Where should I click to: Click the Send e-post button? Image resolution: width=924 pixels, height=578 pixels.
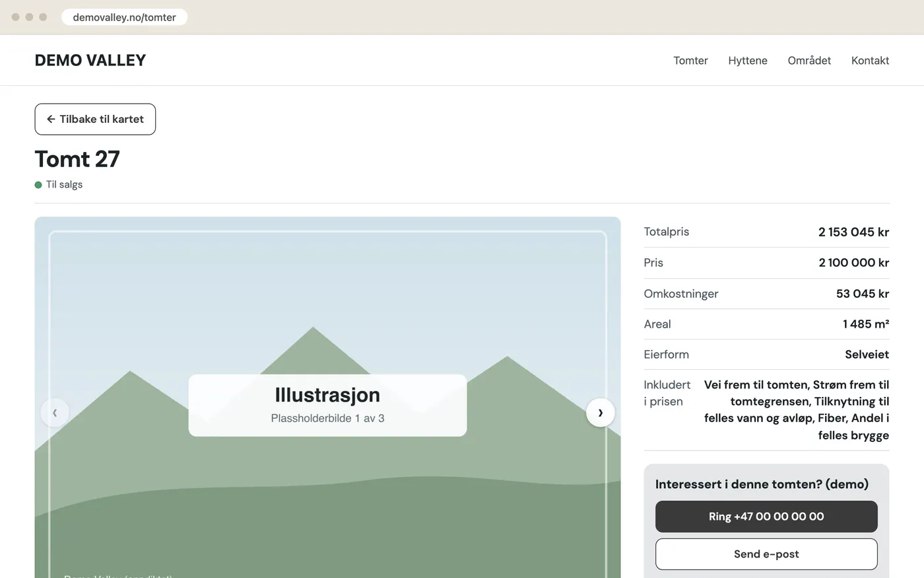[766, 554]
